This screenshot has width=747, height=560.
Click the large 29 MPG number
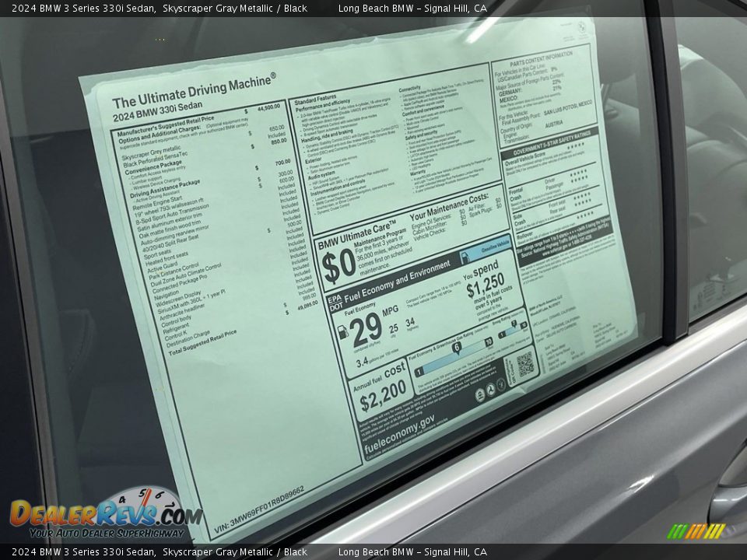(x=366, y=330)
